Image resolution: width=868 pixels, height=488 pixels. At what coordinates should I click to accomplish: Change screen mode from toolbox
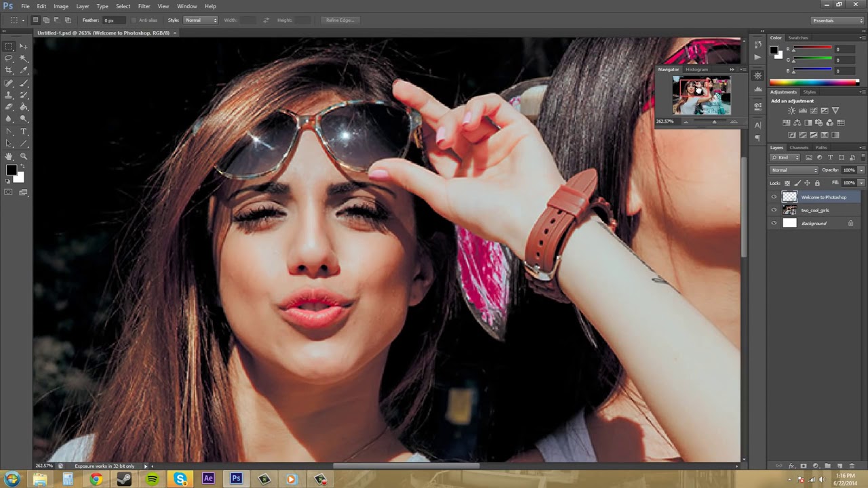[x=23, y=192]
